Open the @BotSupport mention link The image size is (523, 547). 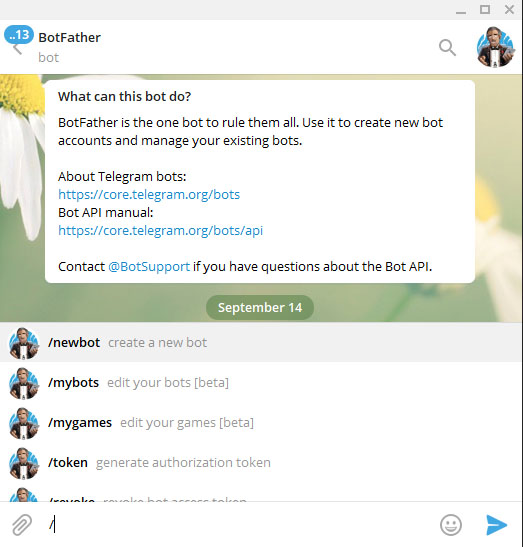point(149,267)
